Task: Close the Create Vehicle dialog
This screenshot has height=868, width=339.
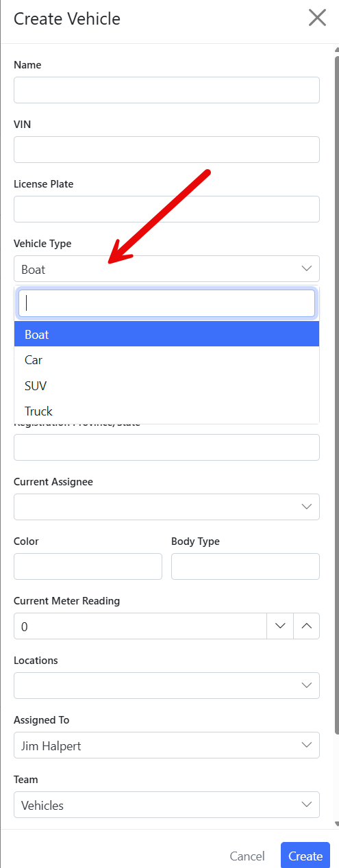Action: tap(317, 18)
